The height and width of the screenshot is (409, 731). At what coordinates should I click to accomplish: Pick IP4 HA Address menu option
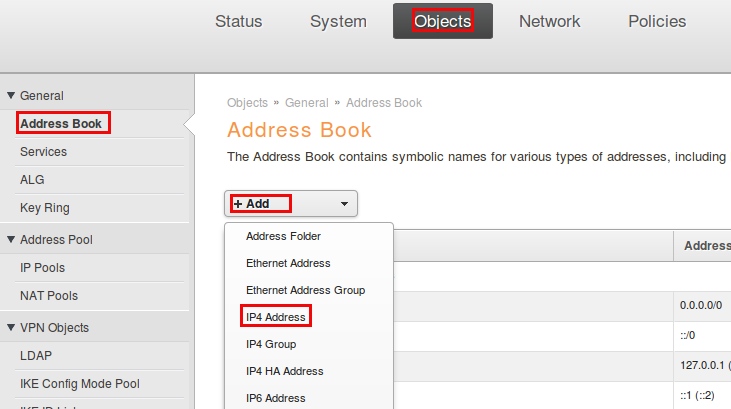click(284, 371)
